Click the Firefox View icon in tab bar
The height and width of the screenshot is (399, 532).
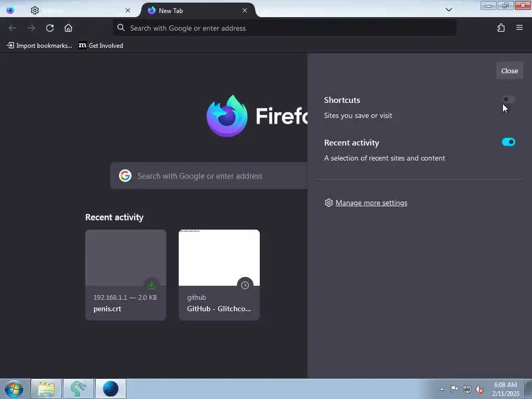tap(10, 10)
